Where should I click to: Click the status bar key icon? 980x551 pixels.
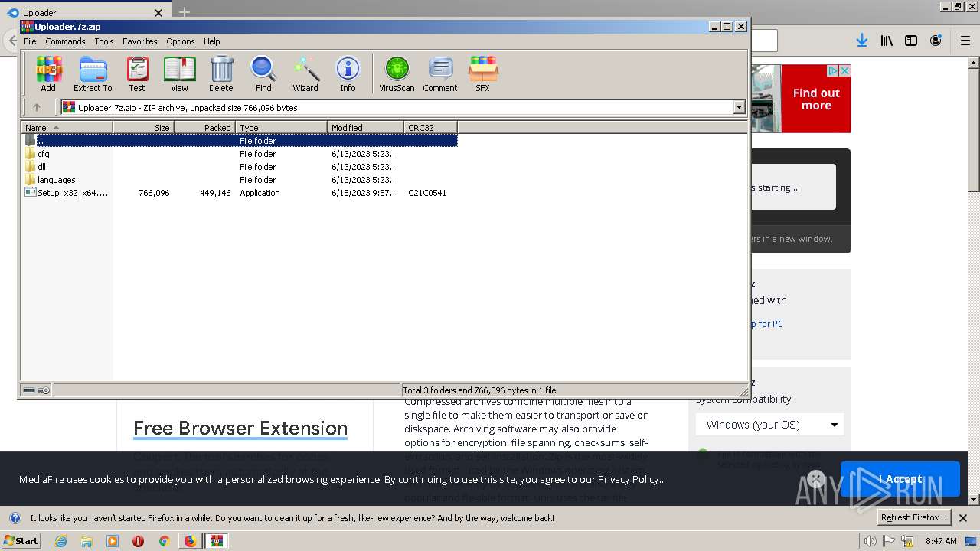[44, 390]
